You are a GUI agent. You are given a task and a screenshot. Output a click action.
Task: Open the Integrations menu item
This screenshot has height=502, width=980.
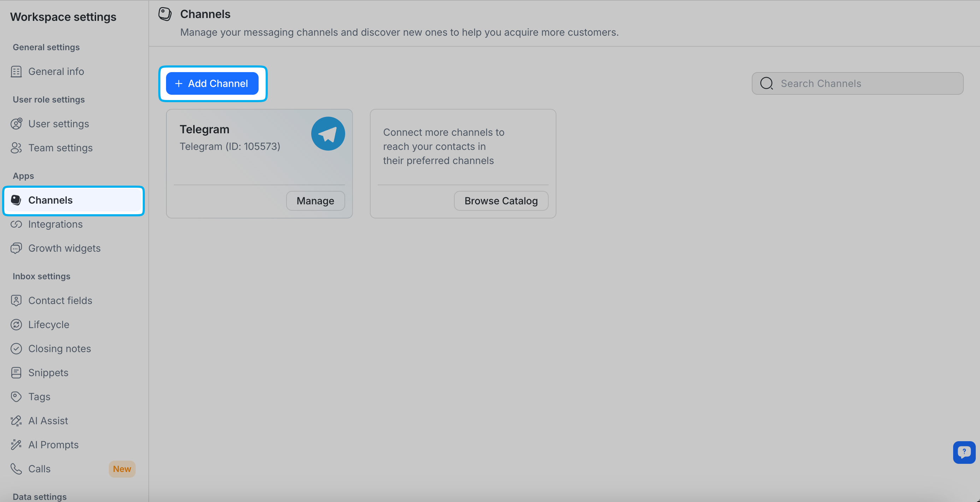[55, 224]
